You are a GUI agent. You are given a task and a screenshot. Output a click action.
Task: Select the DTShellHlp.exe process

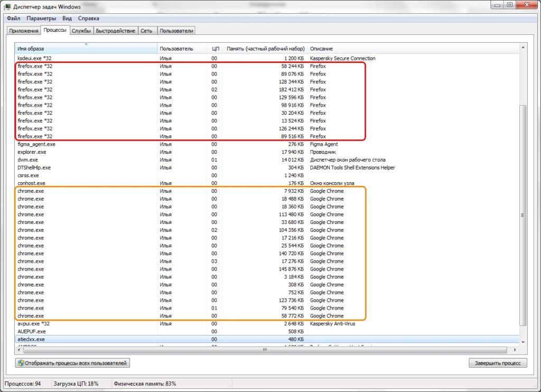(x=267, y=167)
